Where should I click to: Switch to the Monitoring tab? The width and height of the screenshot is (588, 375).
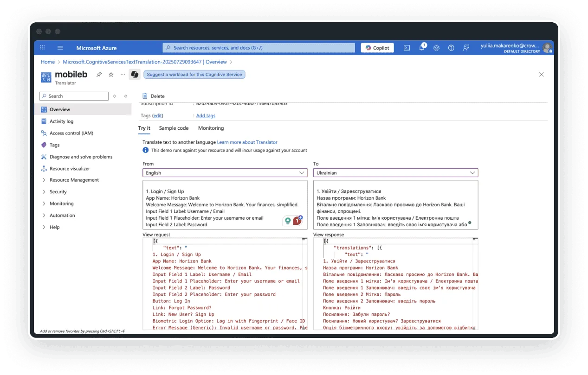pyautogui.click(x=211, y=128)
